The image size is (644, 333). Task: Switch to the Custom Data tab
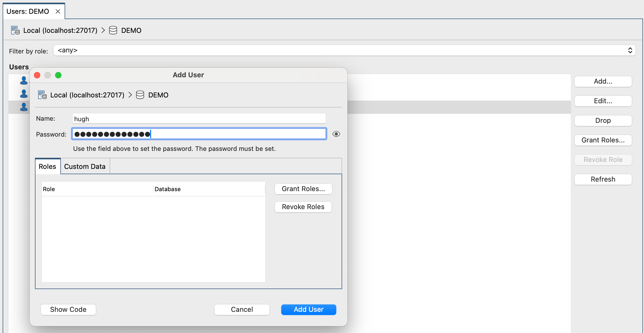(85, 166)
